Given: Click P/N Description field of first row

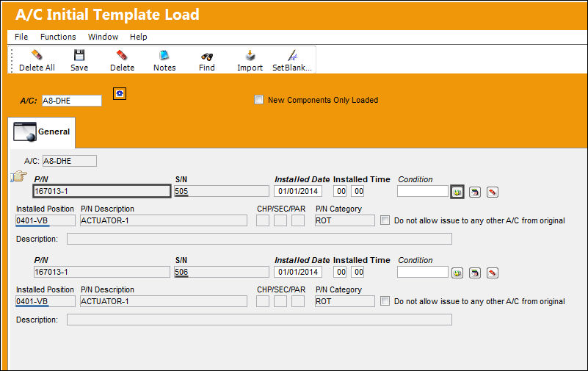Looking at the screenshot, I should coord(164,220).
